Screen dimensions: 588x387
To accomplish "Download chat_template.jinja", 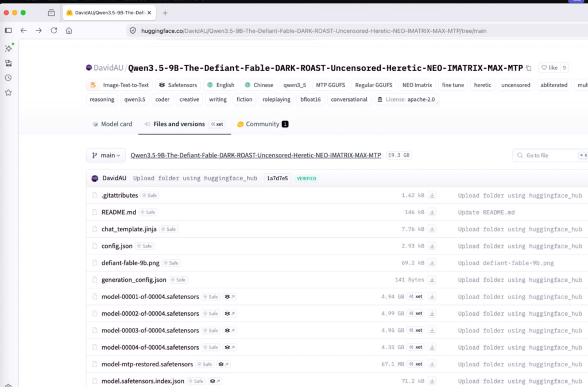I will click(432, 229).
